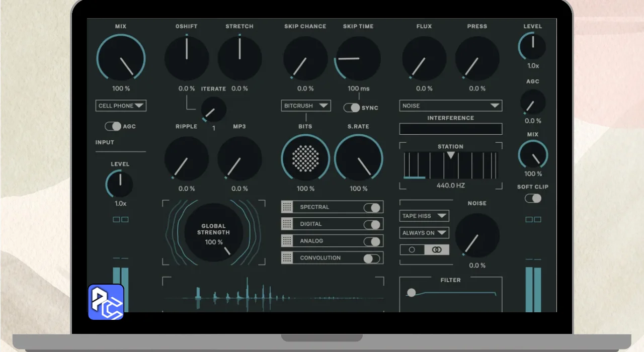Click the Convolution section grid handle icon
The width and height of the screenshot is (644, 352).
pyautogui.click(x=287, y=258)
